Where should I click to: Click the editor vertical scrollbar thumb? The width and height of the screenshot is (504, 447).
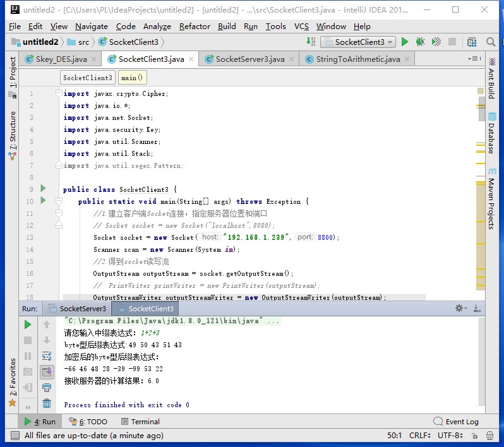pos(481,109)
